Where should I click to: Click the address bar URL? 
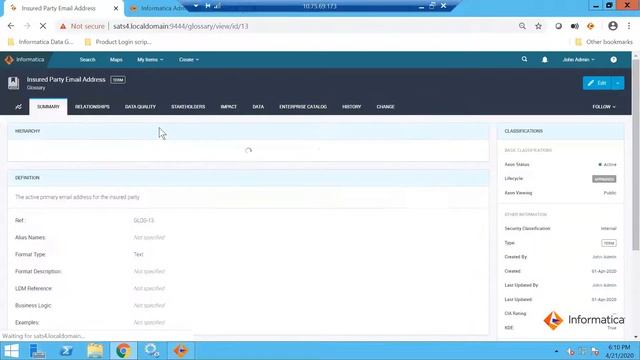tap(180, 26)
